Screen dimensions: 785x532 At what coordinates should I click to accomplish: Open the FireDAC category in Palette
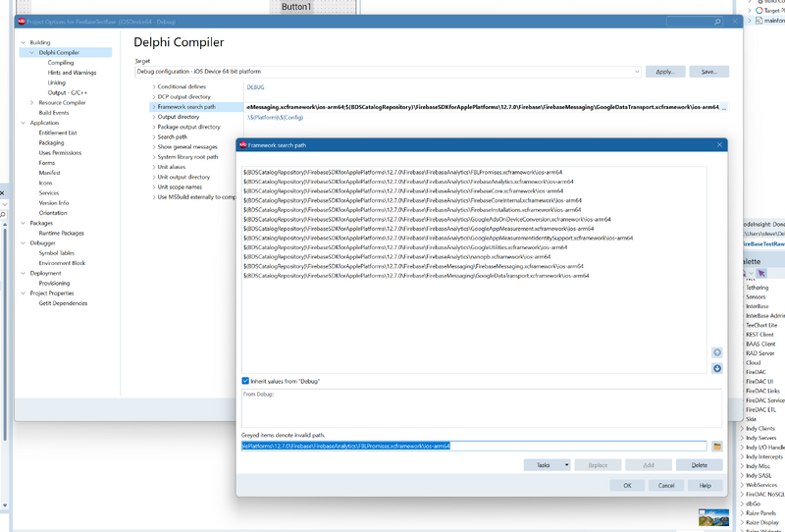[x=756, y=372]
